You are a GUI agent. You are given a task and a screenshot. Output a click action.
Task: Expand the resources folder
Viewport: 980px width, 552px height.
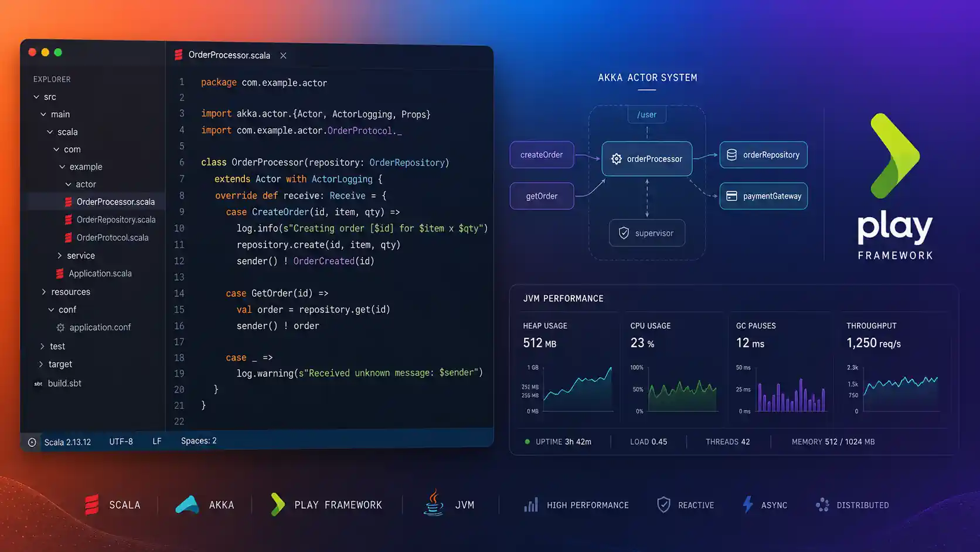point(44,292)
